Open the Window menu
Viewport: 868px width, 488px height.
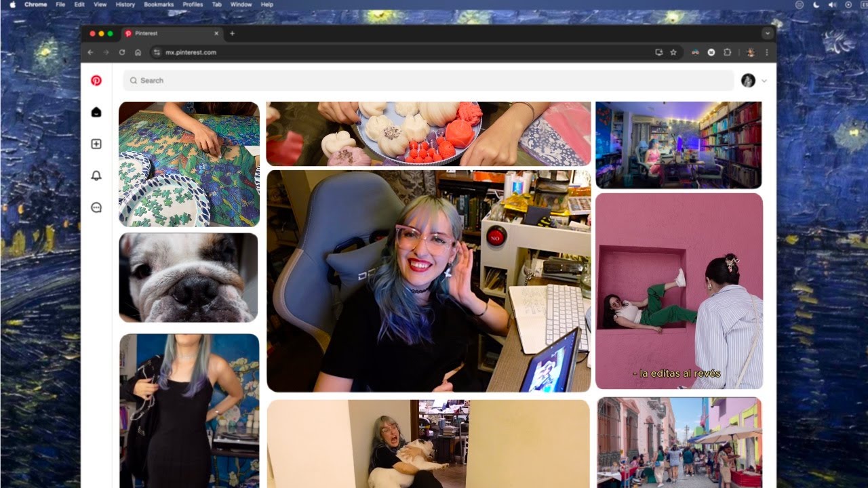point(241,4)
